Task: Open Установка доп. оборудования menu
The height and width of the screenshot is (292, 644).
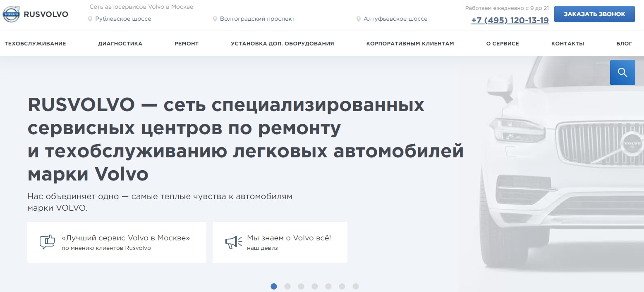Action: pos(282,43)
